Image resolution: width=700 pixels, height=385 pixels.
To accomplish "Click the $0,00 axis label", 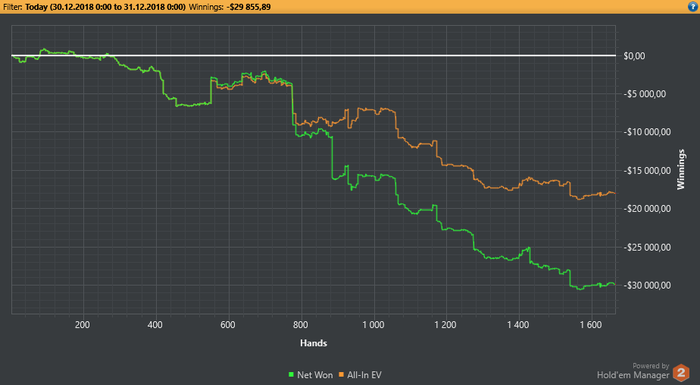I will [634, 56].
